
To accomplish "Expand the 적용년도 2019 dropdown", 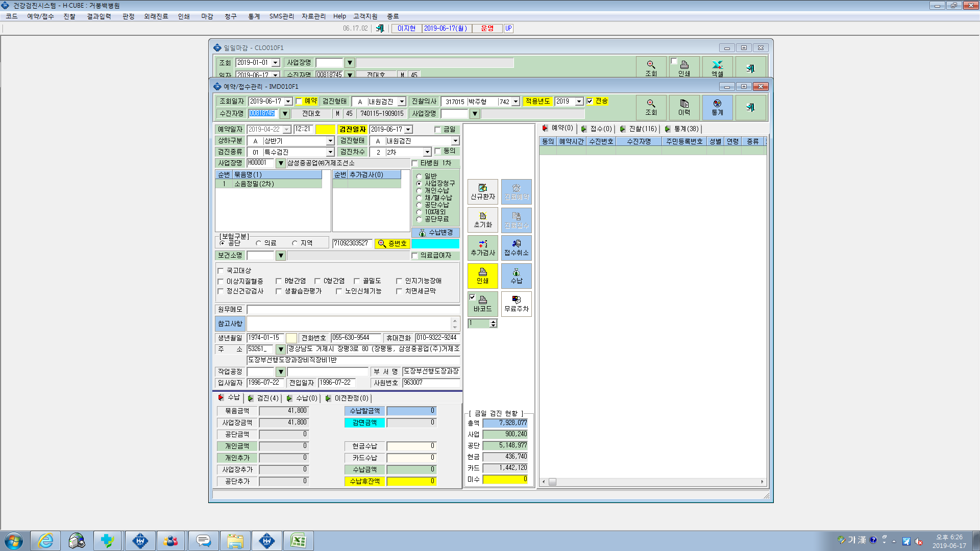I will 579,102.
